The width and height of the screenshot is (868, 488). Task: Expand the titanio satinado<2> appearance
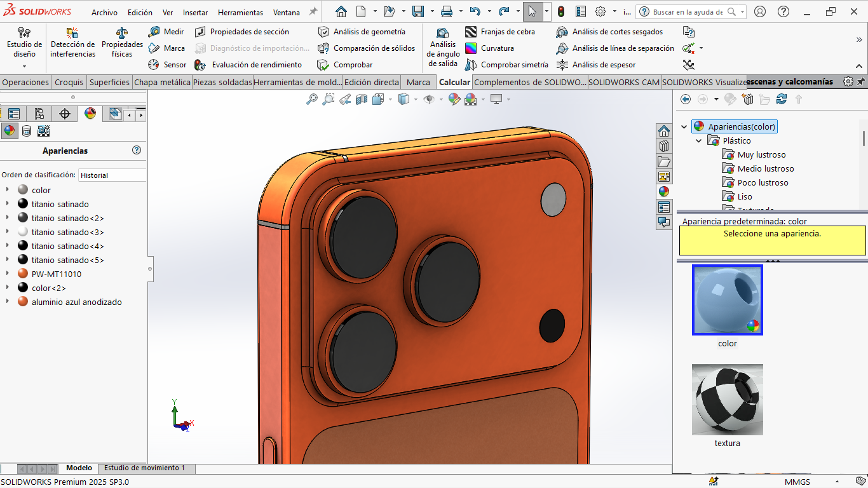7,218
